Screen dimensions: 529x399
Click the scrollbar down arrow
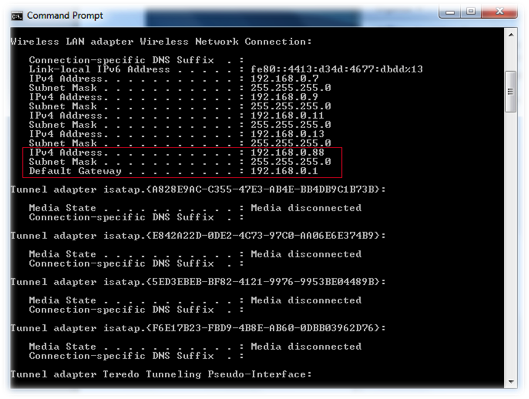point(511,381)
